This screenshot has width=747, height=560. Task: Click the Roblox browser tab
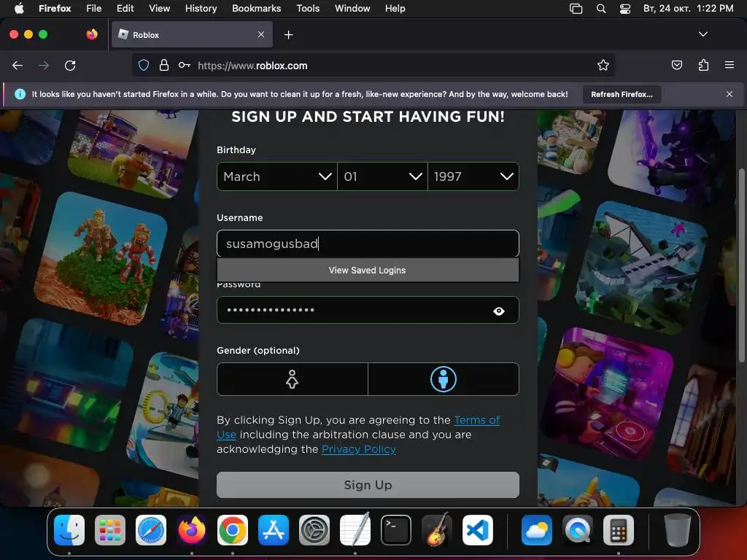click(192, 34)
